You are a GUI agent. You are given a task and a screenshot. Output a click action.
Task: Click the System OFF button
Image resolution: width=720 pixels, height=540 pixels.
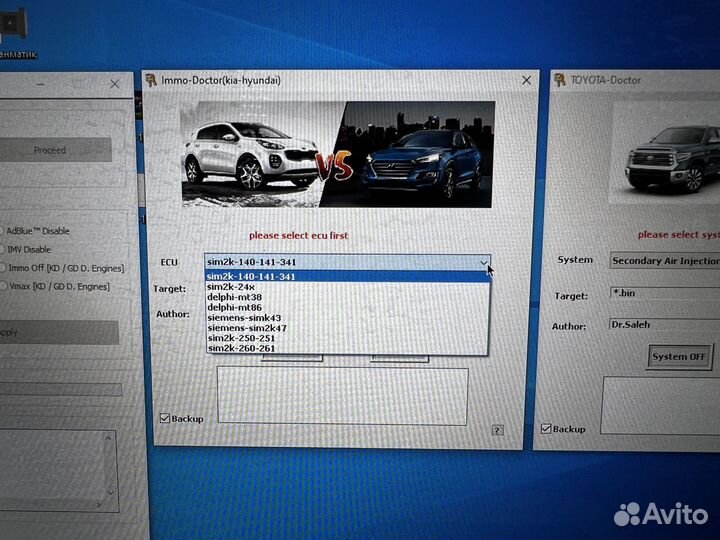coord(679,357)
